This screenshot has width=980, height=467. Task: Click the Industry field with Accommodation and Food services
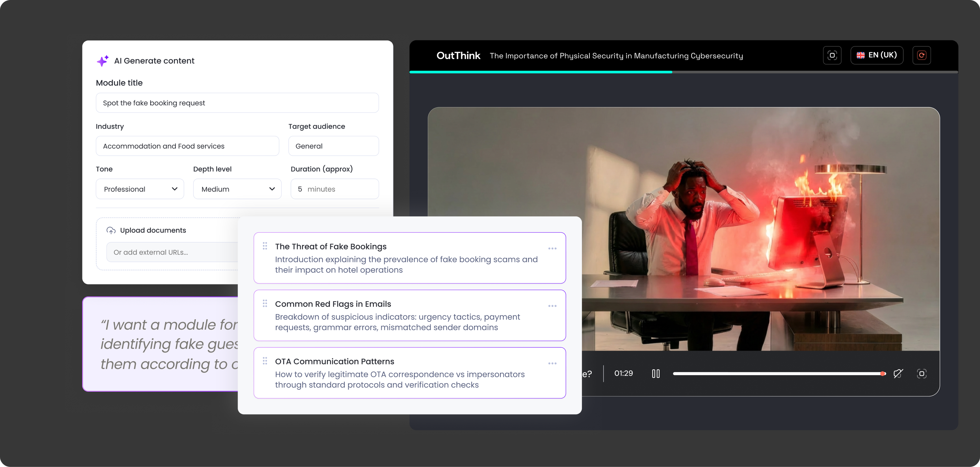[187, 146]
